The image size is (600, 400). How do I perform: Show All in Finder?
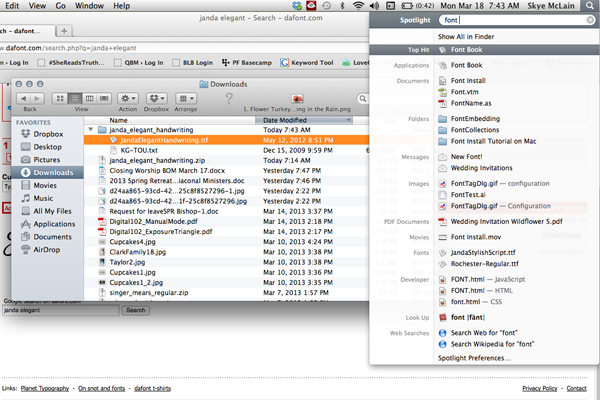(x=466, y=37)
